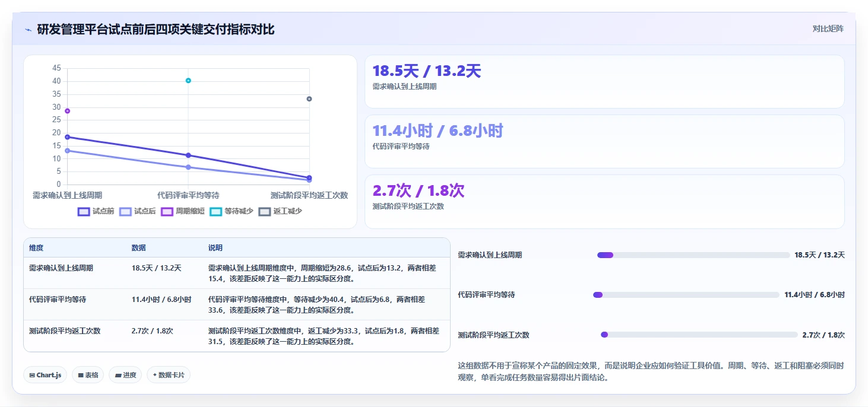Click the 11.4小时 / 6.8小时 data card
Viewport: 868px width, 407px height.
click(x=604, y=141)
